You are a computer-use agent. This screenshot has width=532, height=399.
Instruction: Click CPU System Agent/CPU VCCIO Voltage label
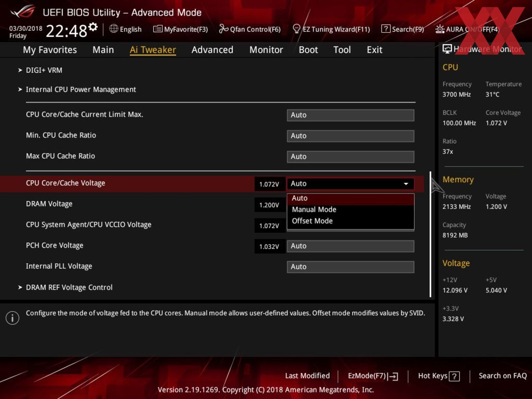click(88, 225)
